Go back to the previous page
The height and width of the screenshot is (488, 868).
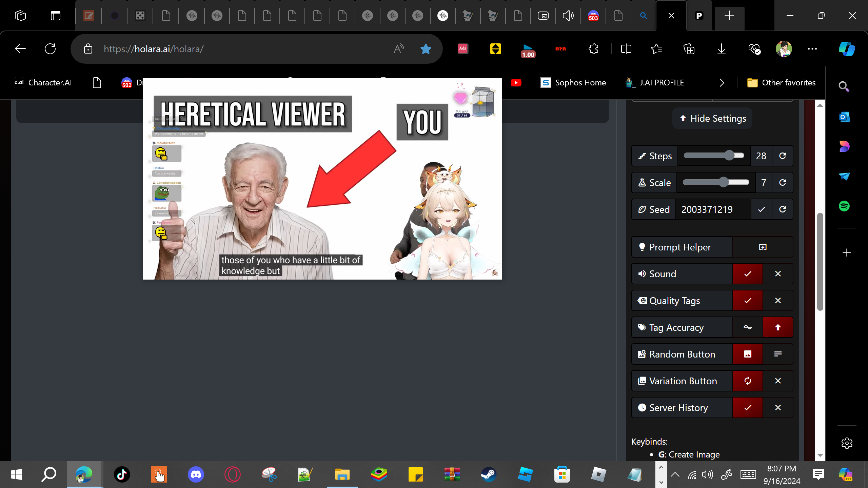tap(20, 49)
